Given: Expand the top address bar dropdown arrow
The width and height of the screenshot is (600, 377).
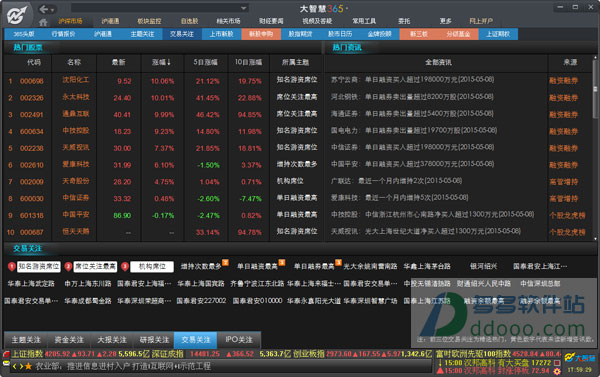Looking at the screenshot, I should coord(243,8).
